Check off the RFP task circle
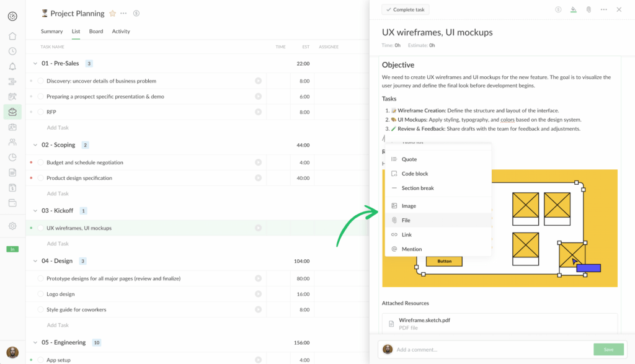This screenshot has width=635, height=364. coord(40,112)
